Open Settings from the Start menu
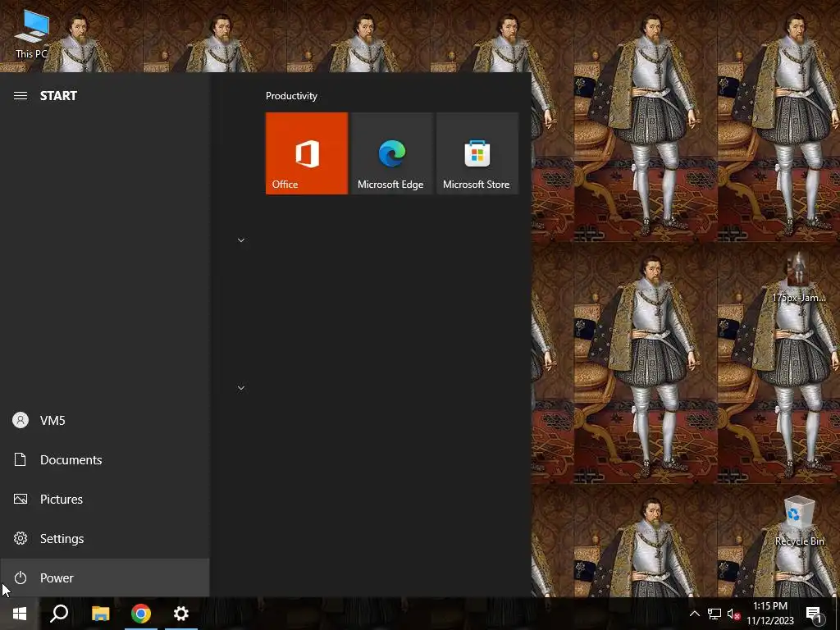840x630 pixels. pyautogui.click(x=104, y=538)
